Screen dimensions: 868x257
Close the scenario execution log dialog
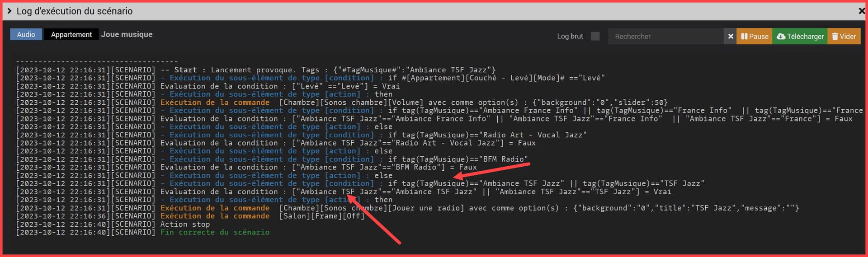(861, 11)
